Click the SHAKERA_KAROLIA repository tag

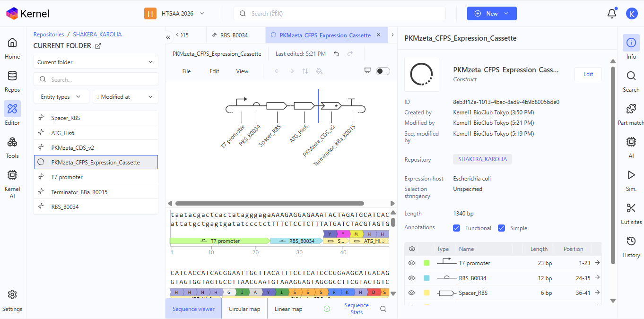482,159
